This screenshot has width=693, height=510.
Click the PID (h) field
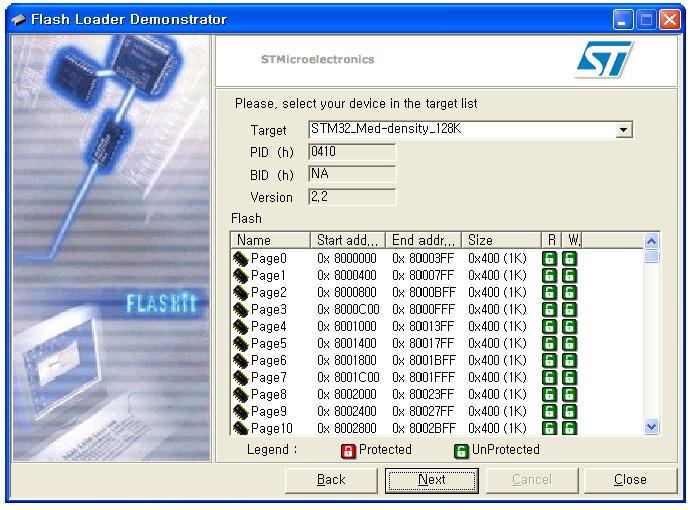351,152
